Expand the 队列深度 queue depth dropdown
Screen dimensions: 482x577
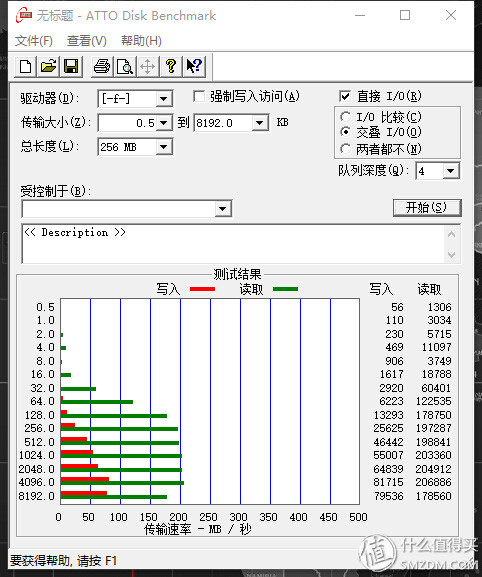pos(450,171)
